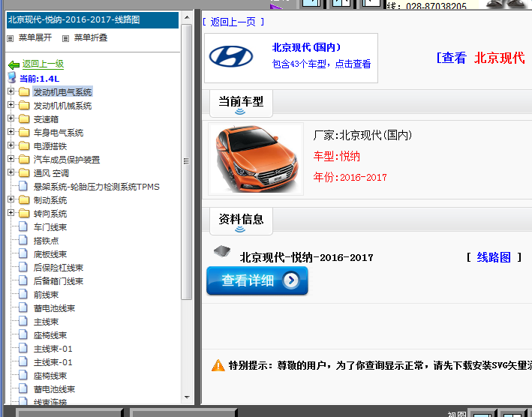Viewport: 532px width, 417px height.
Task: Expand the 变速箱 tree node
Action: tap(11, 118)
